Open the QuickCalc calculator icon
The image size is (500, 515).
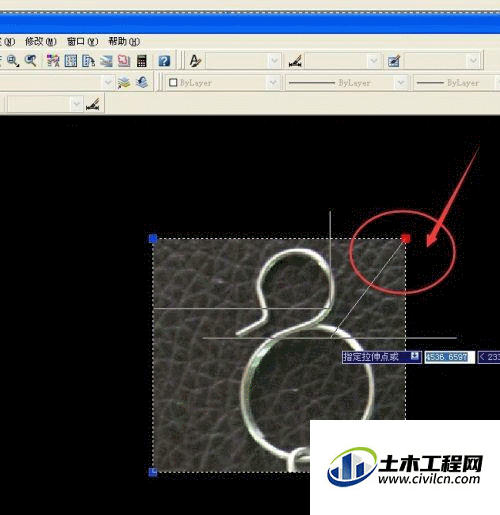point(142,61)
